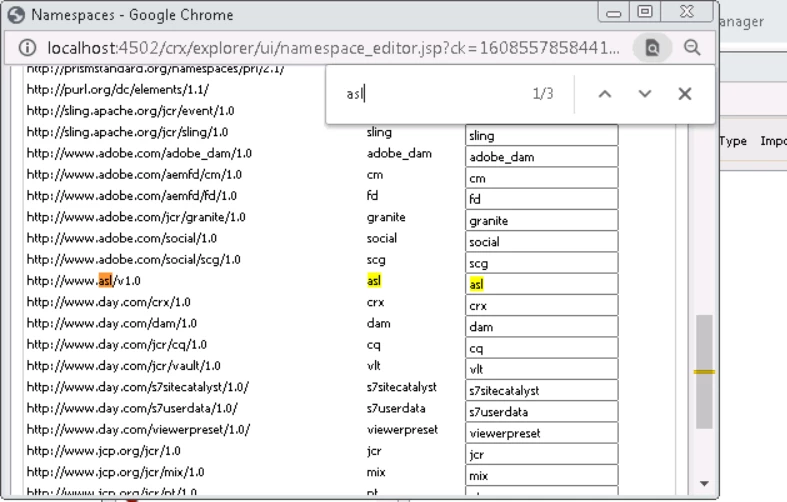Go to next find result
787x502 pixels.
[x=644, y=94]
